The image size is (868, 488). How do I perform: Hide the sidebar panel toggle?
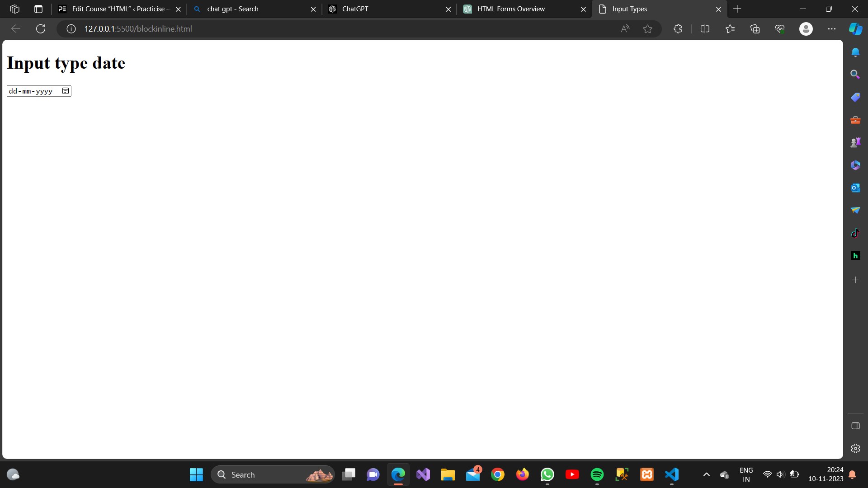[855, 426]
